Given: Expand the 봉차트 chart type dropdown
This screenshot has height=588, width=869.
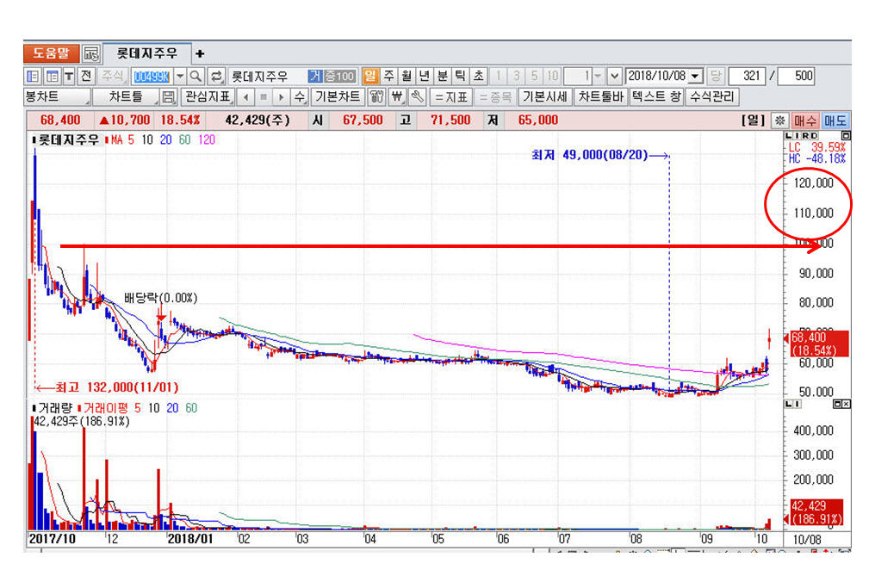Looking at the screenshot, I should 53,96.
